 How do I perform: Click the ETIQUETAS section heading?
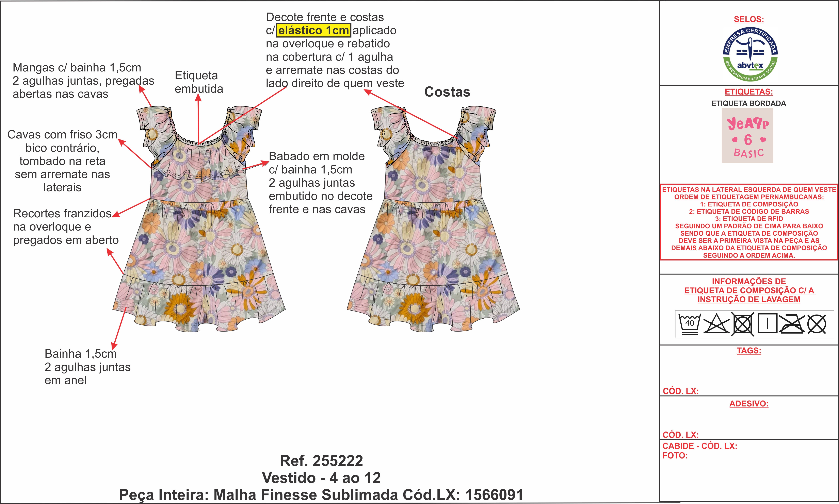(x=749, y=92)
